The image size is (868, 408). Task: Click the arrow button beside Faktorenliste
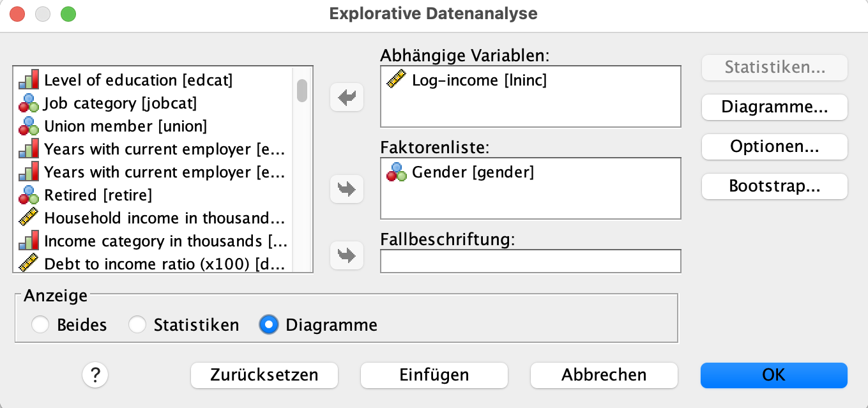(x=347, y=190)
